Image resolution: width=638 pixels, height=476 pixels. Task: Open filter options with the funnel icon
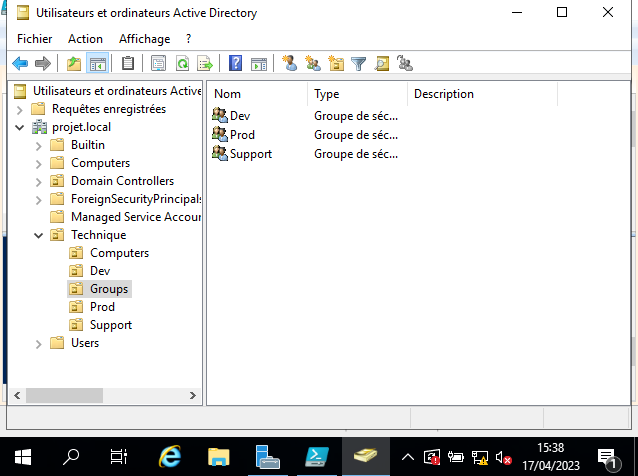click(358, 63)
